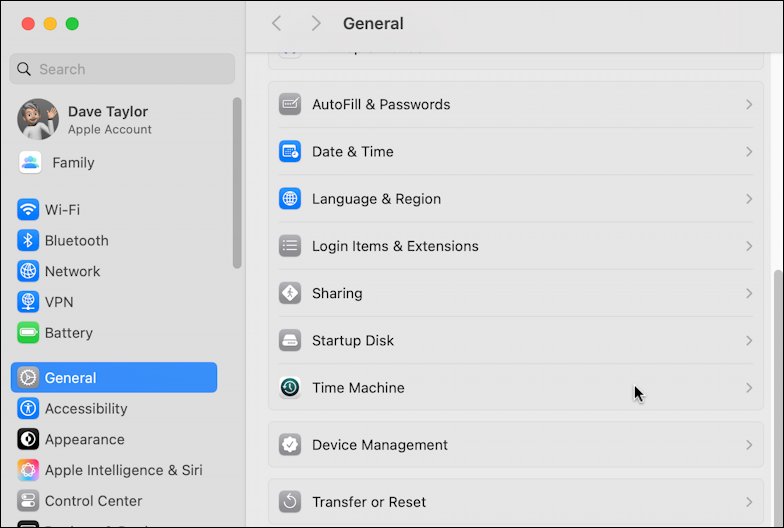
Task: Click the Date & Time calendar icon
Action: point(290,152)
